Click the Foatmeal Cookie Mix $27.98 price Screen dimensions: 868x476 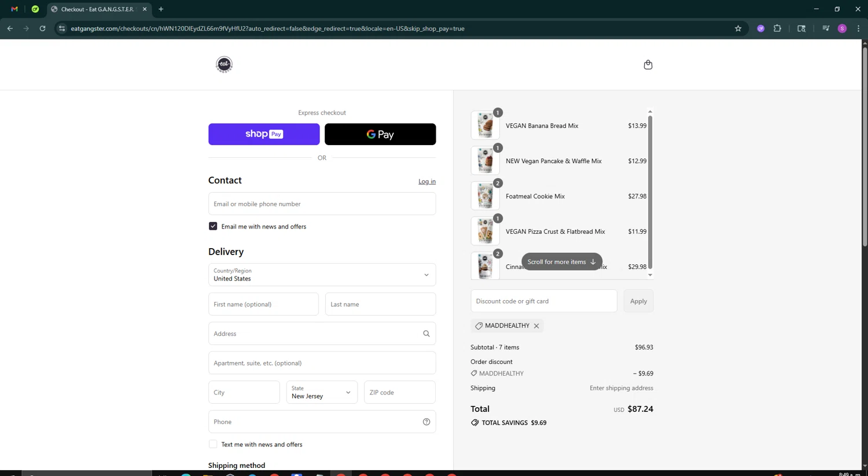coord(637,196)
